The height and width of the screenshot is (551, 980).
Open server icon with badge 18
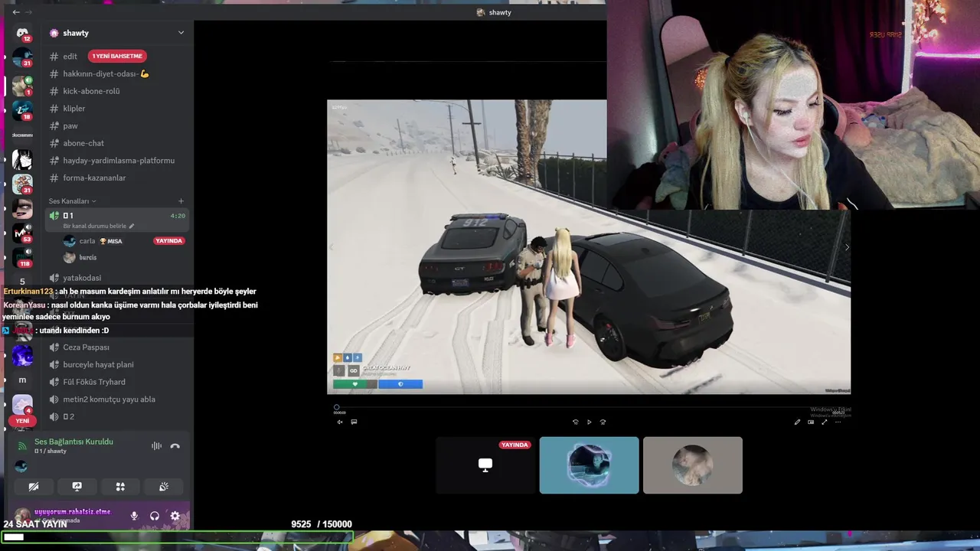[x=22, y=110]
